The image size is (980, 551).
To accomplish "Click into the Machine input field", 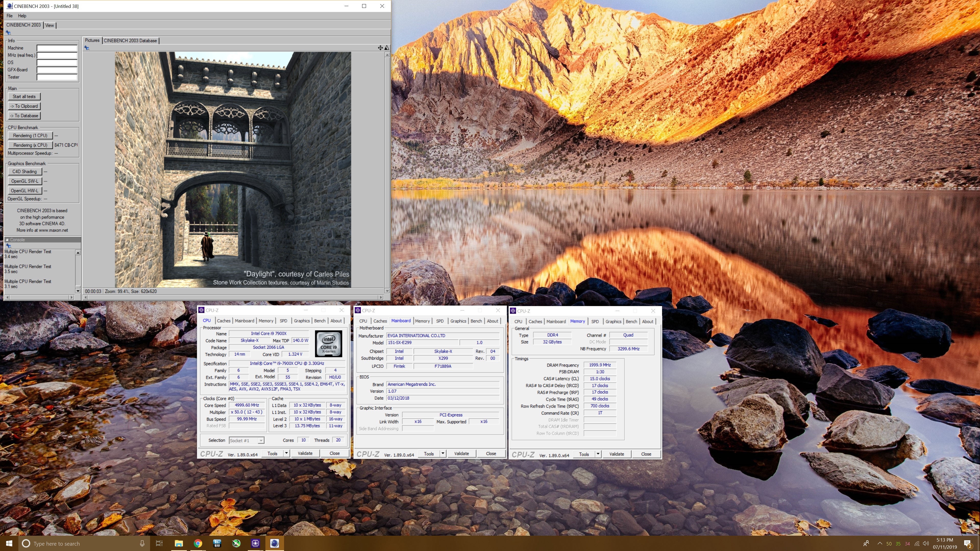I will 57,48.
